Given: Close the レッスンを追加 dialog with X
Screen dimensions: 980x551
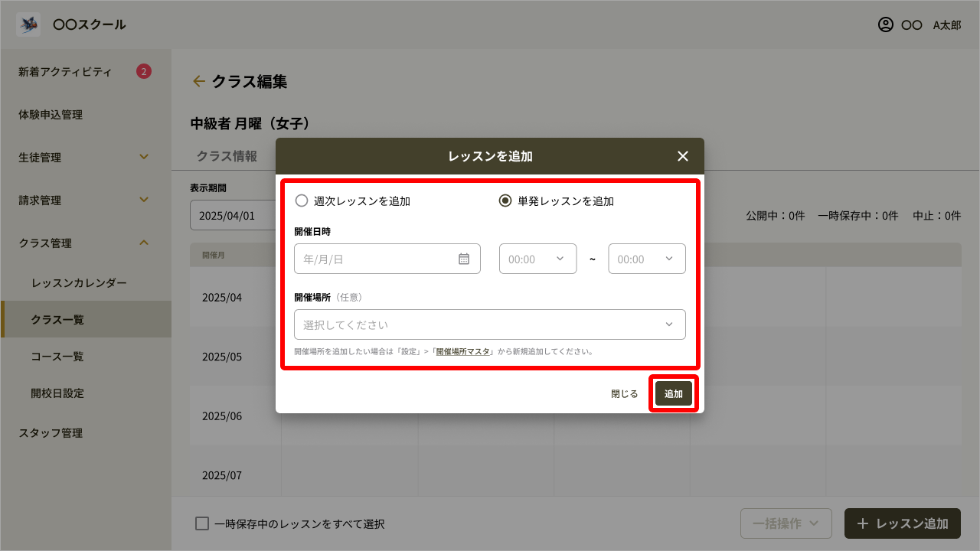Looking at the screenshot, I should click(x=683, y=156).
